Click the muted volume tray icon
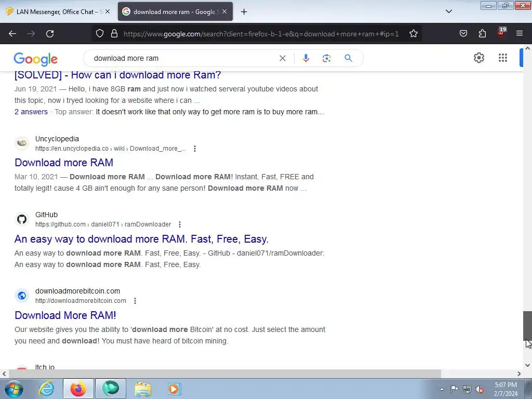This screenshot has height=399, width=532. (x=480, y=389)
